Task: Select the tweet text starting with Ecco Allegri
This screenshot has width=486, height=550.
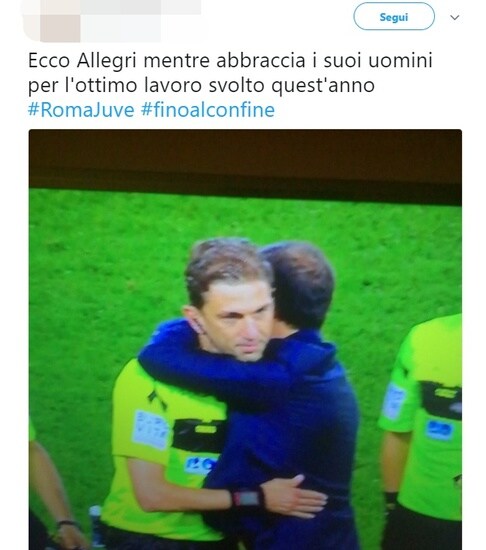Action: tap(230, 73)
